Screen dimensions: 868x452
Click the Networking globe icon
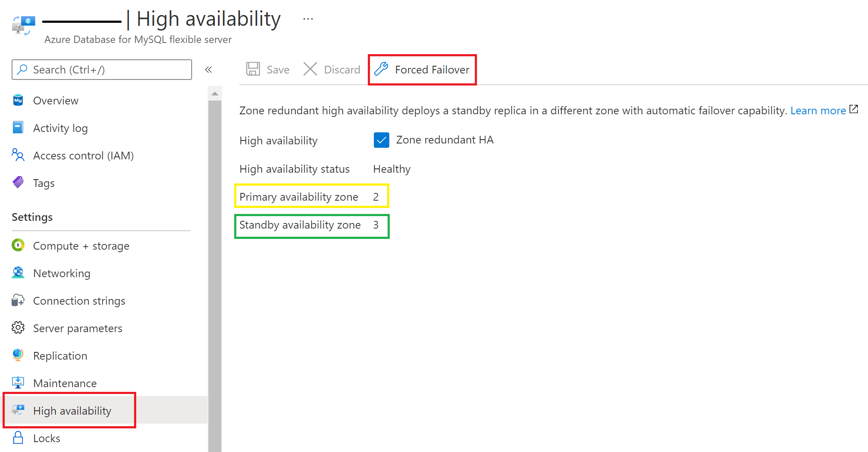[18, 273]
